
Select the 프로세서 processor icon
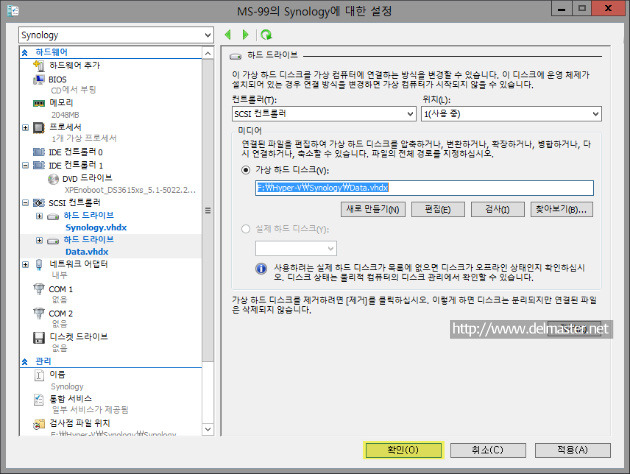click(x=39, y=128)
